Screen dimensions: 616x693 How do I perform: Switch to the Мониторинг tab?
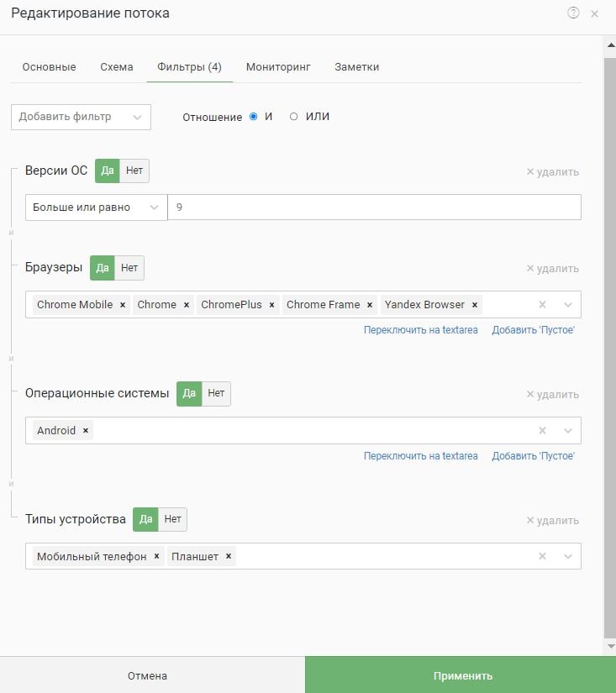tap(278, 67)
